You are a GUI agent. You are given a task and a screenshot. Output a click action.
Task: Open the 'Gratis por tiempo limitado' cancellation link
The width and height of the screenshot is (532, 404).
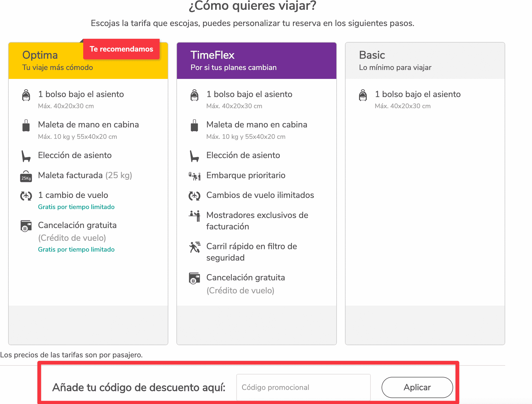point(76,249)
